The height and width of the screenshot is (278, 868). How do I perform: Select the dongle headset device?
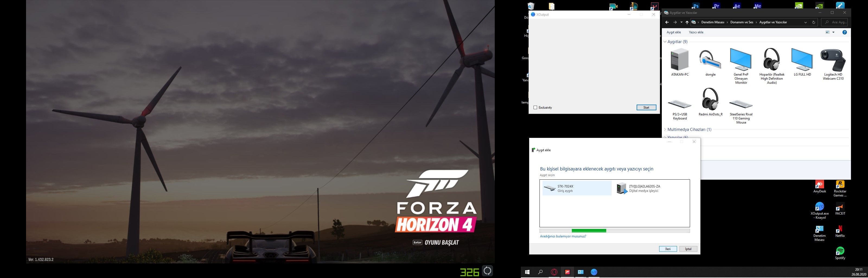(710, 62)
